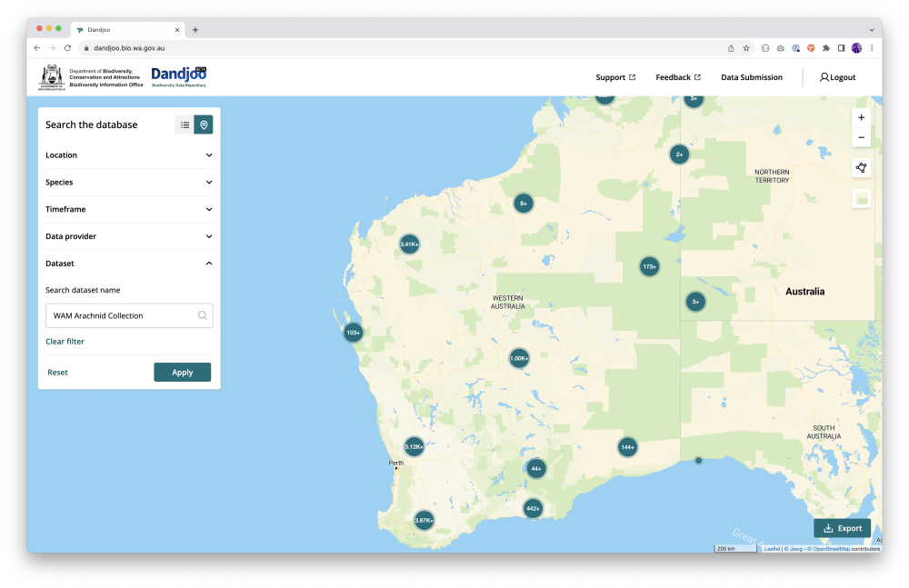The width and height of the screenshot is (909, 588).
Task: Log out of Dandjoo
Action: point(837,77)
